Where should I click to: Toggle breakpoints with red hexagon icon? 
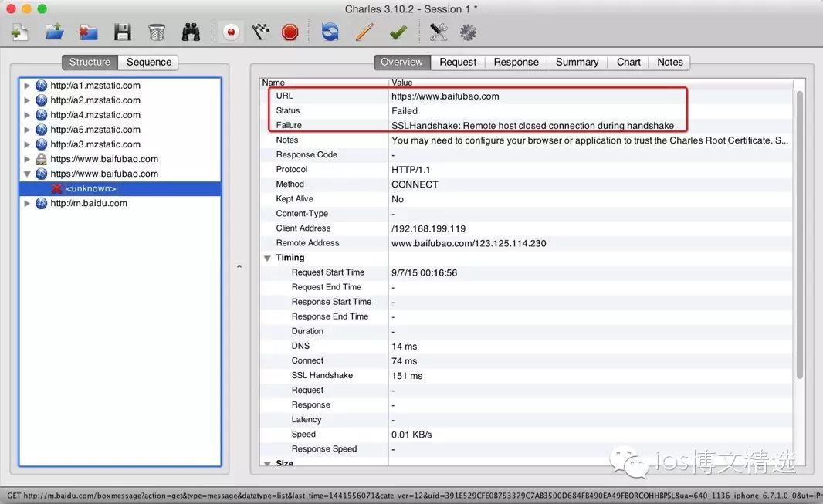[x=290, y=32]
